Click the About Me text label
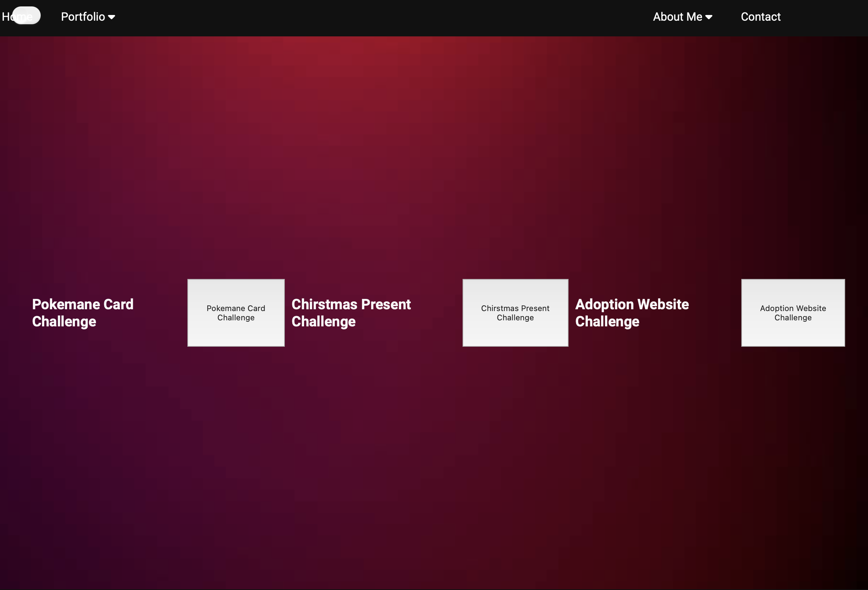This screenshot has width=868, height=590. [677, 17]
